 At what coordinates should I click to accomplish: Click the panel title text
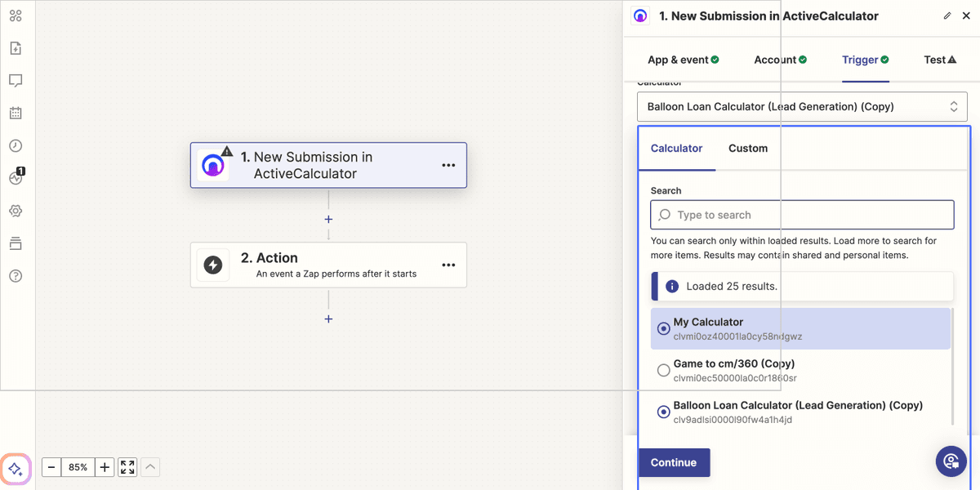pos(768,16)
